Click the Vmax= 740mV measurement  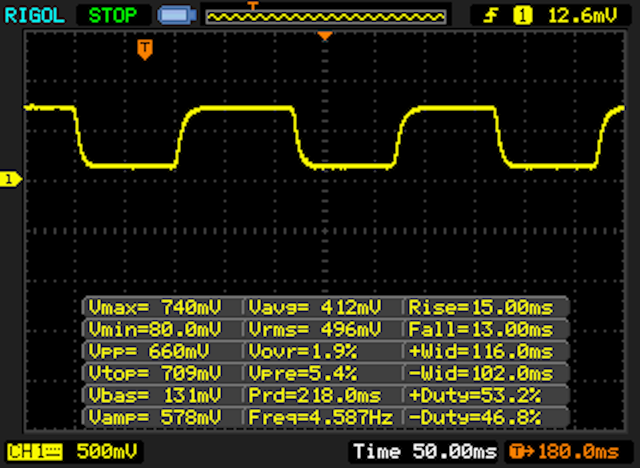pyautogui.click(x=155, y=307)
